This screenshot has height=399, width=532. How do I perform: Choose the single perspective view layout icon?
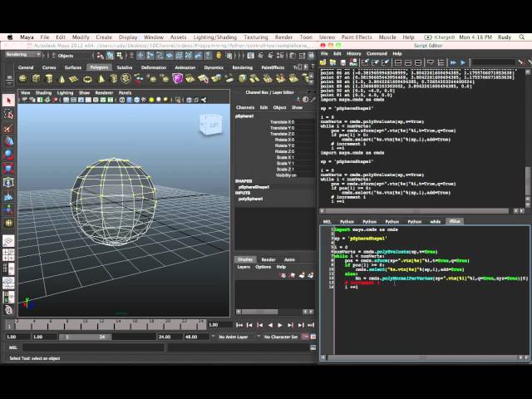click(x=8, y=240)
